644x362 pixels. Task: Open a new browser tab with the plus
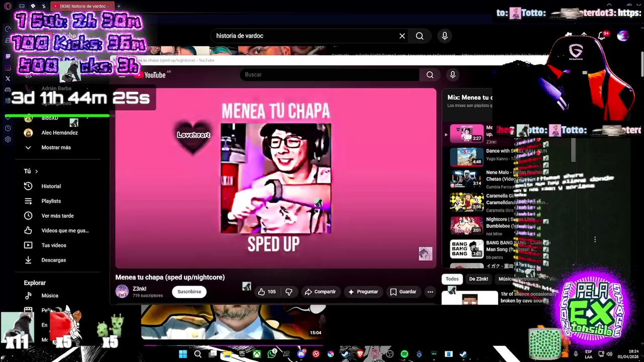(119, 6)
